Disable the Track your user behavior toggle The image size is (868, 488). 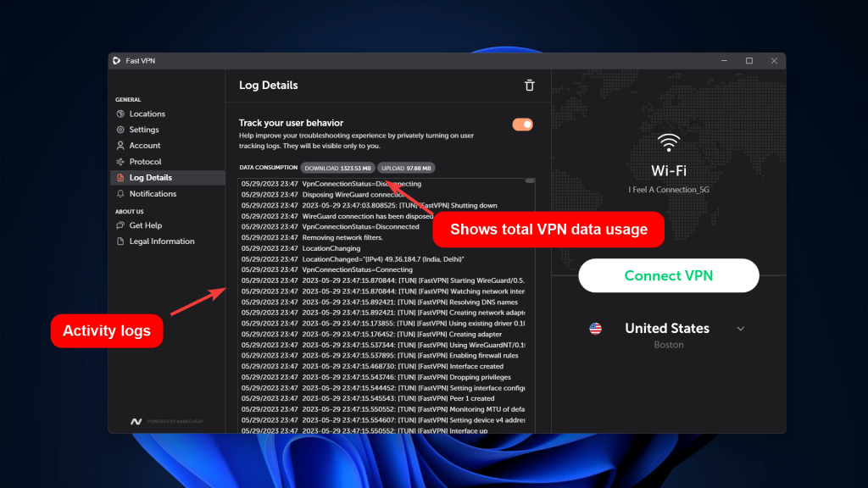coord(522,125)
